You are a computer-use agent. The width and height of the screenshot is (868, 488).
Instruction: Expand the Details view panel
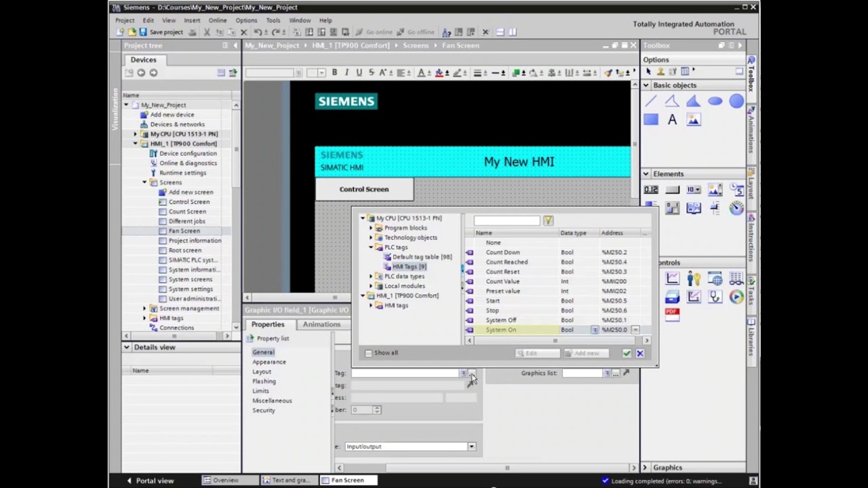[127, 347]
